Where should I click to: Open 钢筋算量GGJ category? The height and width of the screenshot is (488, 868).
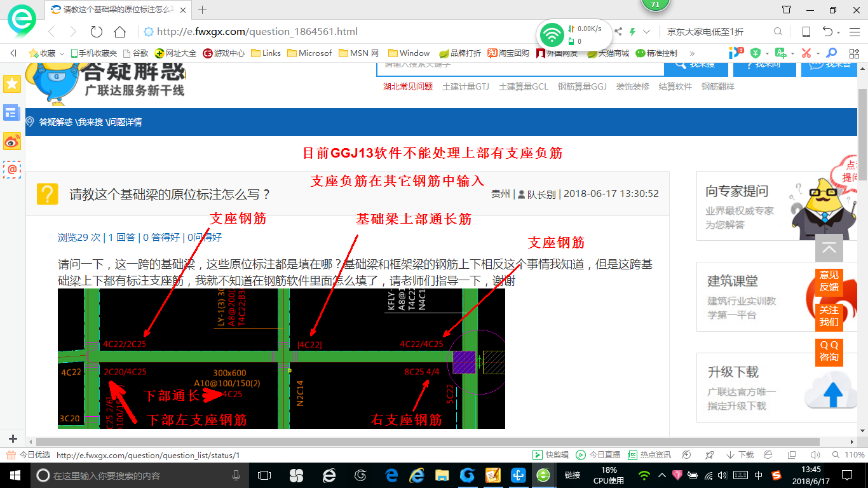point(582,86)
